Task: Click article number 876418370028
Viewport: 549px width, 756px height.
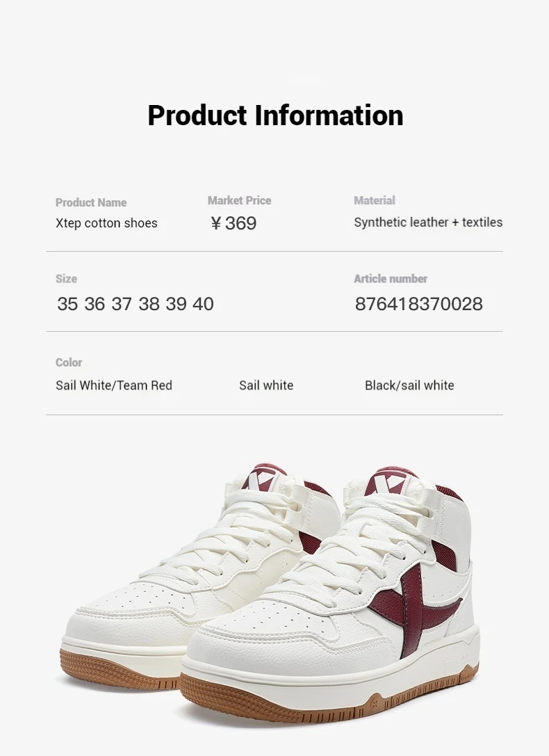Action: [419, 304]
